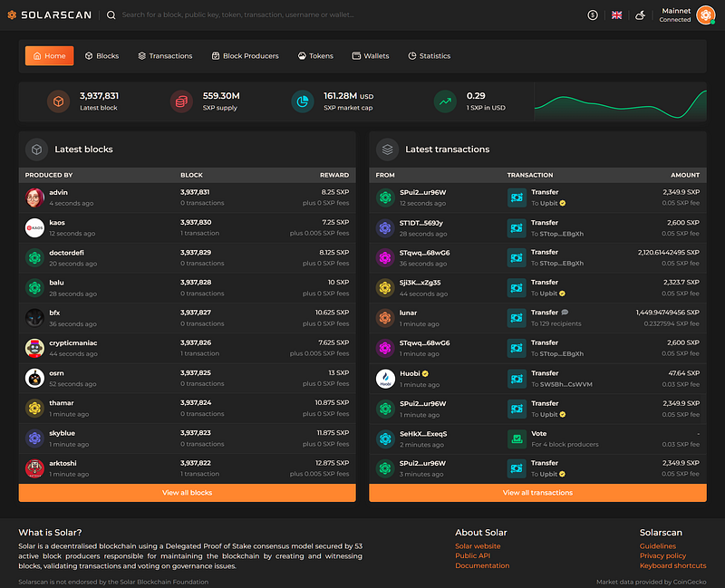Open the Statistics tab
Image resolution: width=725 pixels, height=588 pixels.
[429, 56]
